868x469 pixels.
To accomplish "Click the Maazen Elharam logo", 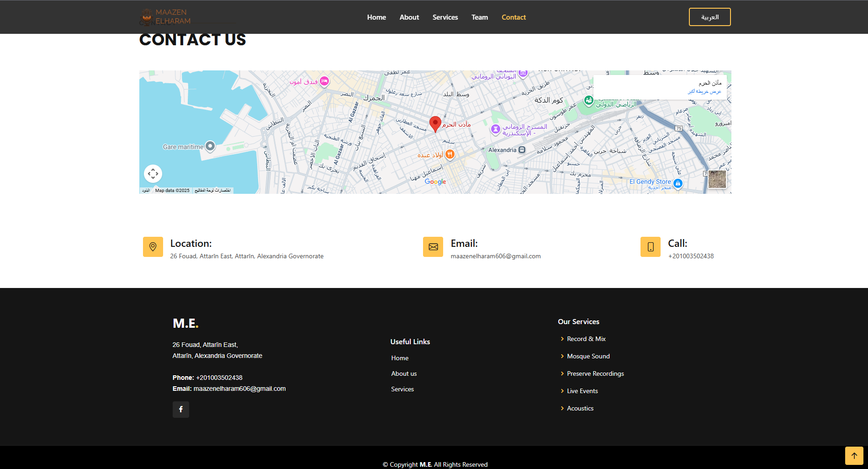I will tap(165, 17).
